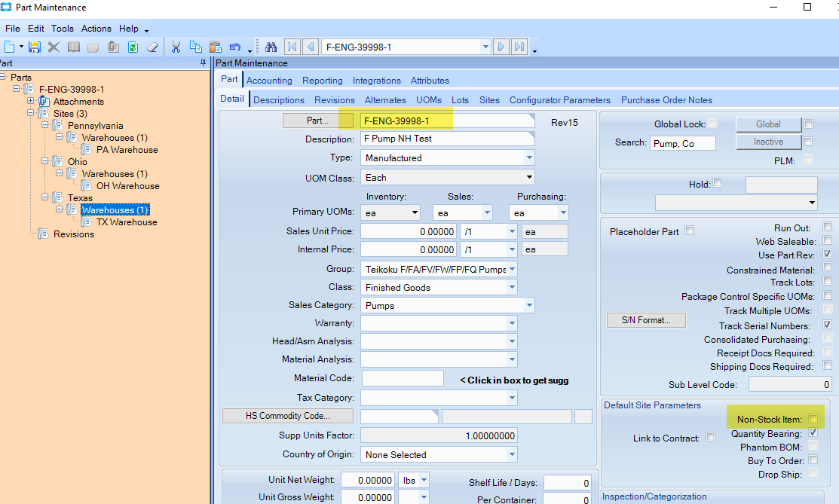Image resolution: width=839 pixels, height=504 pixels.
Task: Click the blue Undo arrow icon
Action: click(235, 47)
